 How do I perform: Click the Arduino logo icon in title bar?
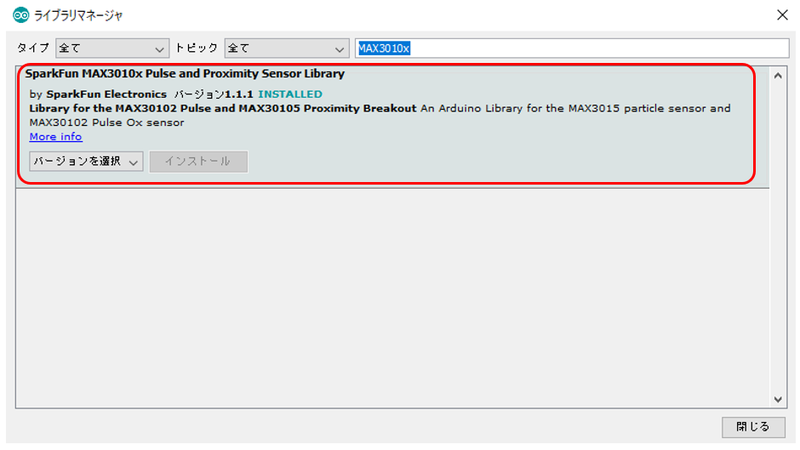21,15
